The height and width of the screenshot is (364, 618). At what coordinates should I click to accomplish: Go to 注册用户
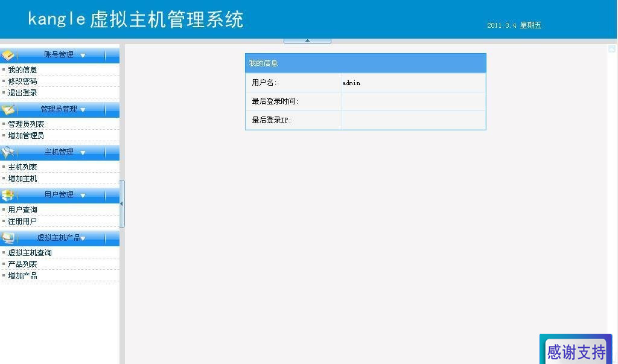[x=22, y=222]
